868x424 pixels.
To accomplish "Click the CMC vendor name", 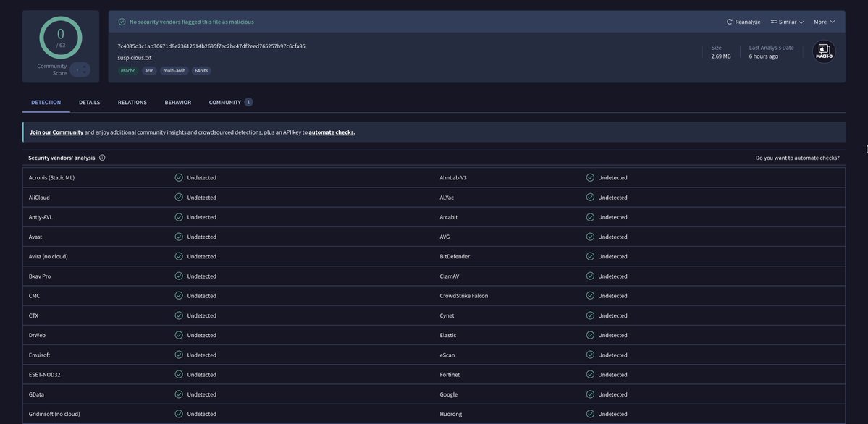I will point(34,296).
